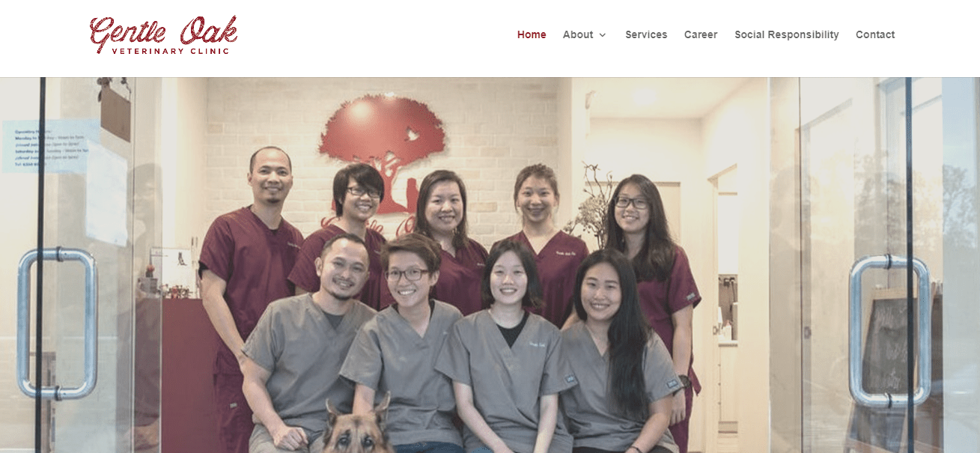Open the Services page

(646, 34)
